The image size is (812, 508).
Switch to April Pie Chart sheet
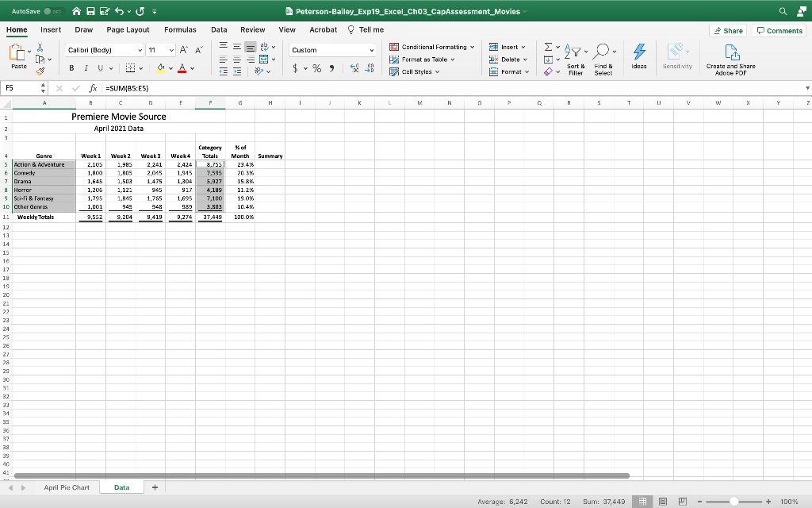pos(67,487)
